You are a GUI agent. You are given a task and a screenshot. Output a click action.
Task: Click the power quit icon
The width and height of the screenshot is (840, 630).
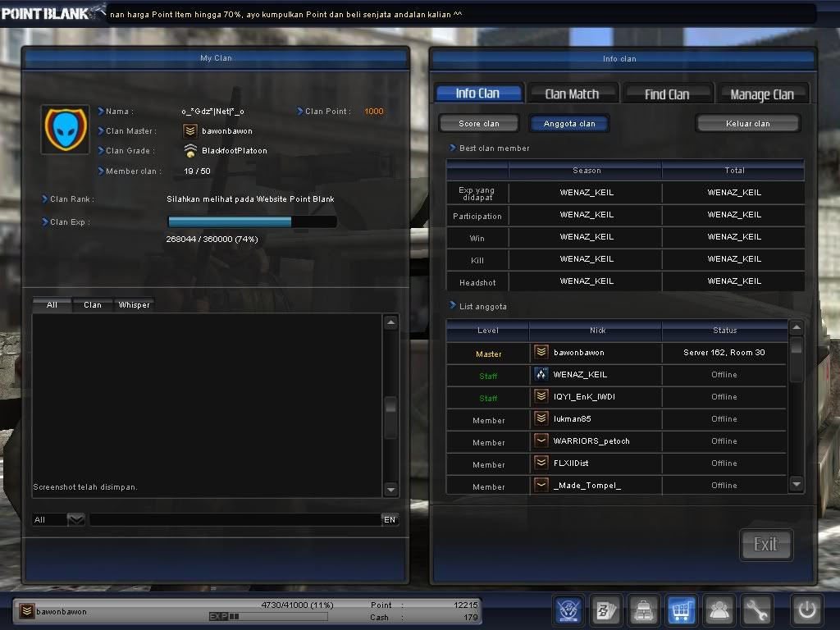click(x=807, y=609)
